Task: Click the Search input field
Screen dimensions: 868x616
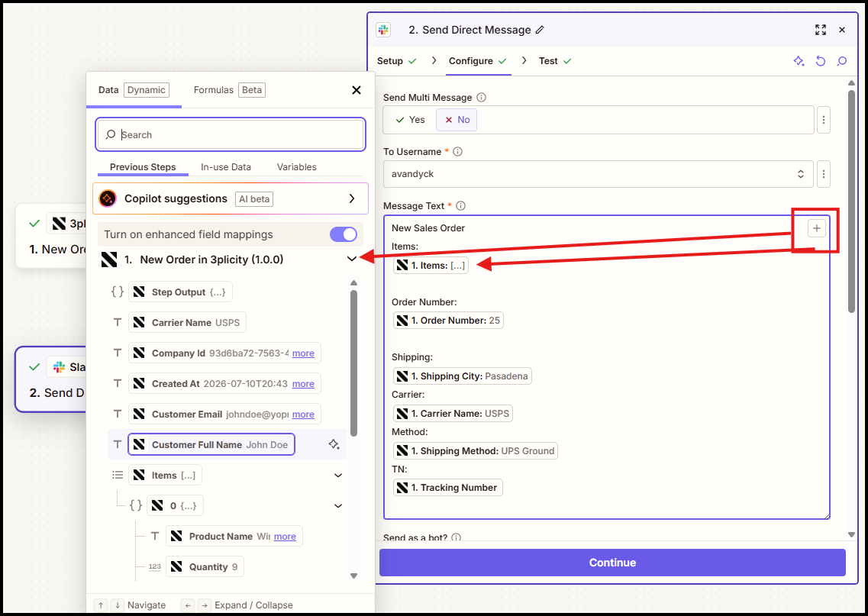Action: (x=231, y=134)
